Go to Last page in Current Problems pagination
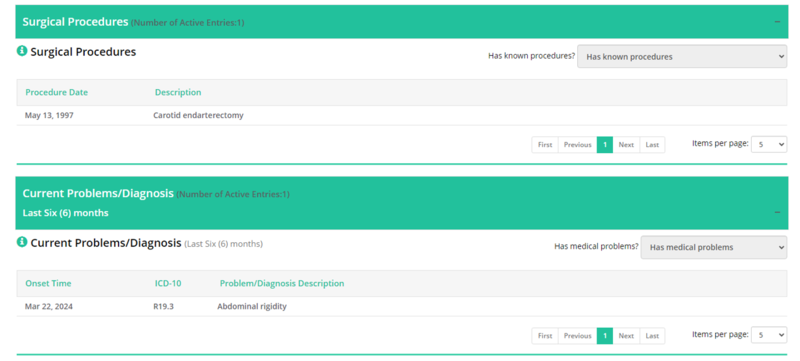This screenshot has width=800, height=361. (652, 336)
